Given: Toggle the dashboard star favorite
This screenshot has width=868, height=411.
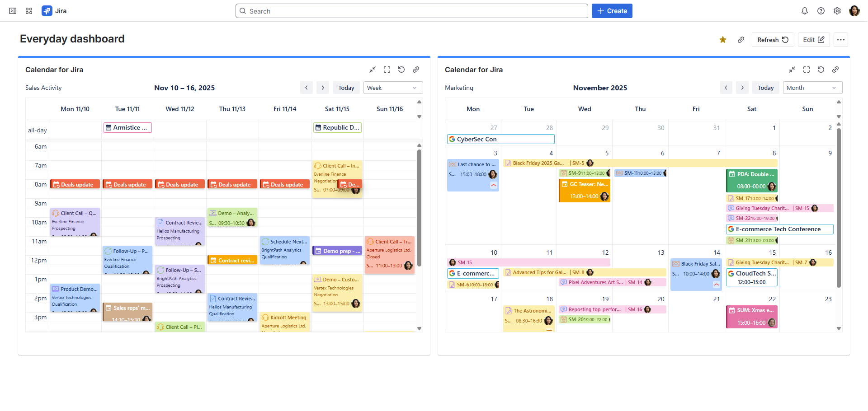Looking at the screenshot, I should point(723,40).
